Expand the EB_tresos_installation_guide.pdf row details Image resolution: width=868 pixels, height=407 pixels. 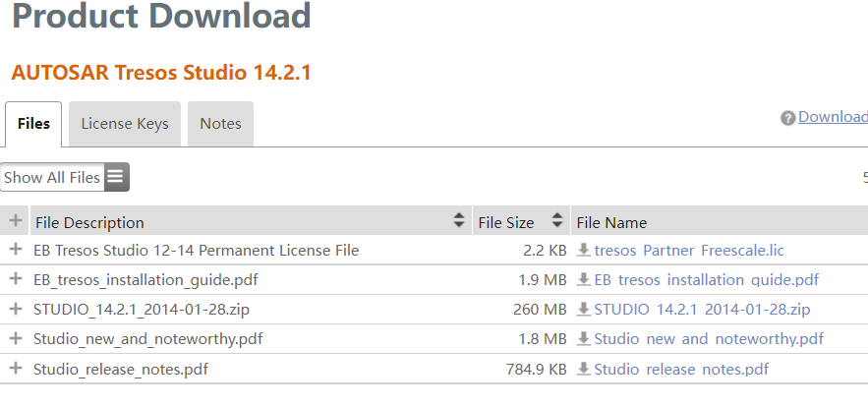[x=15, y=280]
